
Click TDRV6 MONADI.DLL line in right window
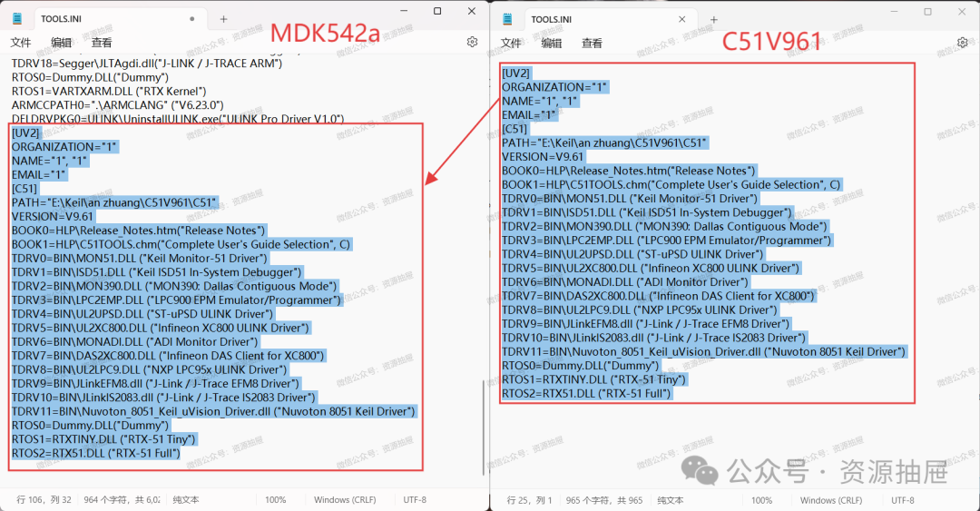pyautogui.click(x=625, y=282)
